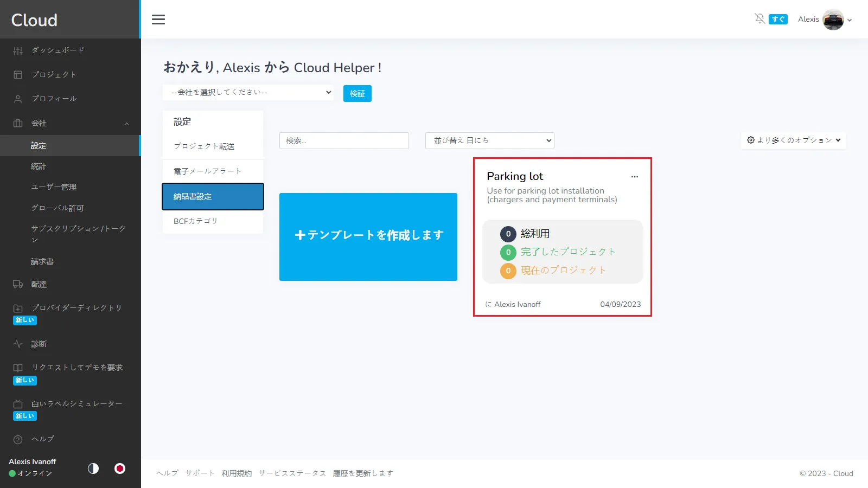Open the ダッシュボード sidebar icon item
Image resolution: width=868 pixels, height=488 pixels.
pyautogui.click(x=18, y=50)
